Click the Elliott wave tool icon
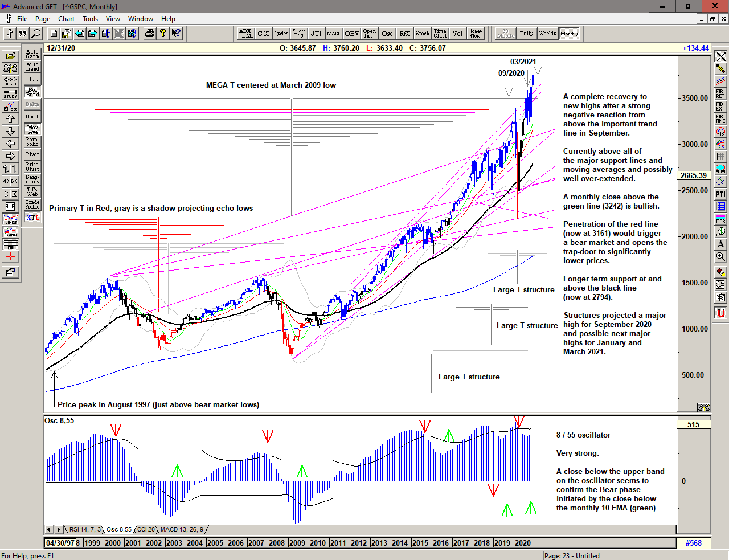 (10, 106)
